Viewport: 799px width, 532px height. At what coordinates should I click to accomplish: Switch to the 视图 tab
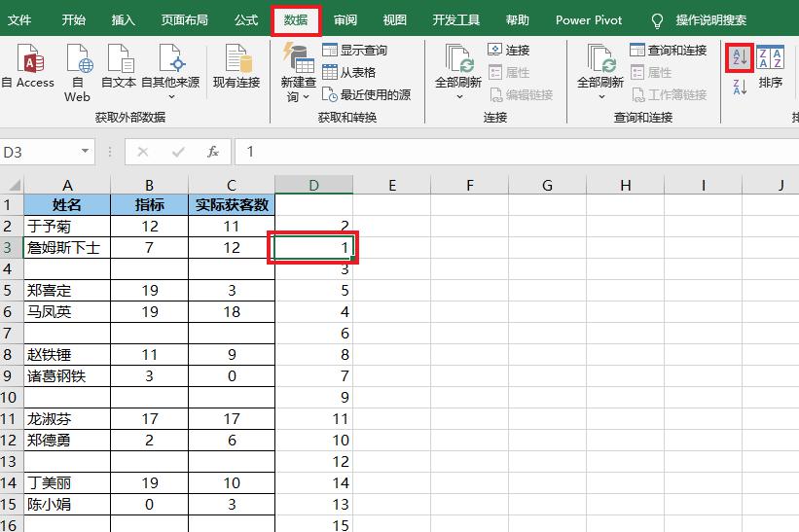pos(394,19)
